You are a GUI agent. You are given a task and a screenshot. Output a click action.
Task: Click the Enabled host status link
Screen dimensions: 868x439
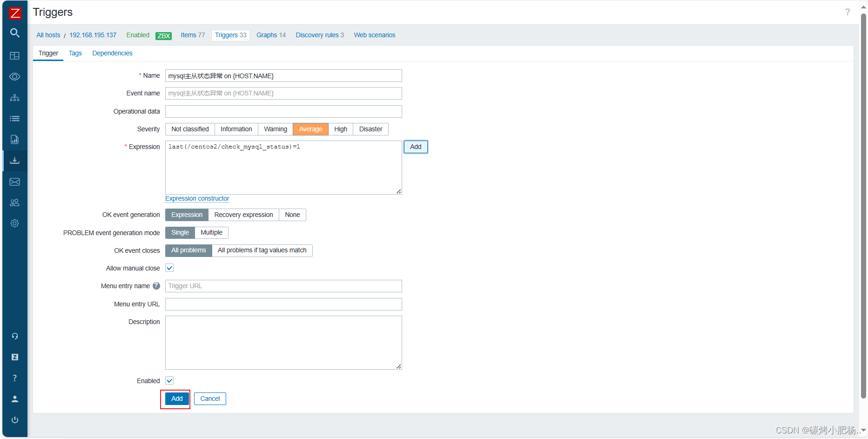pyautogui.click(x=138, y=35)
